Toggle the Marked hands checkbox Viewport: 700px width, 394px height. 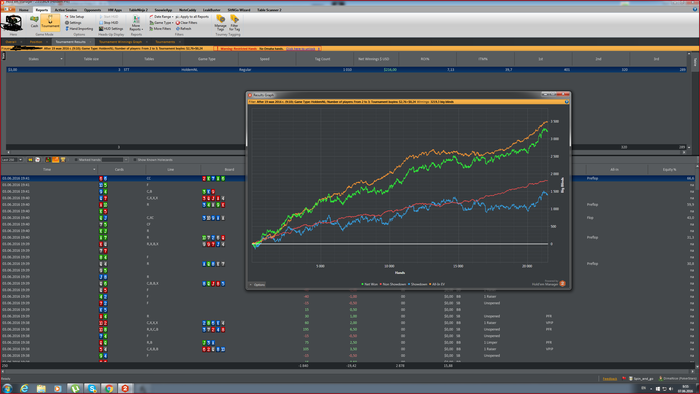pos(76,160)
